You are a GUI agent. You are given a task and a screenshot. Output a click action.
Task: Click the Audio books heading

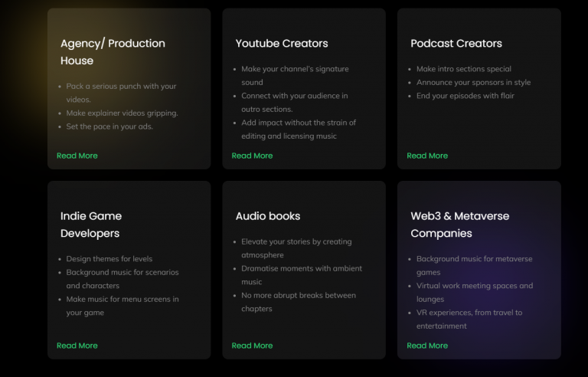(268, 216)
